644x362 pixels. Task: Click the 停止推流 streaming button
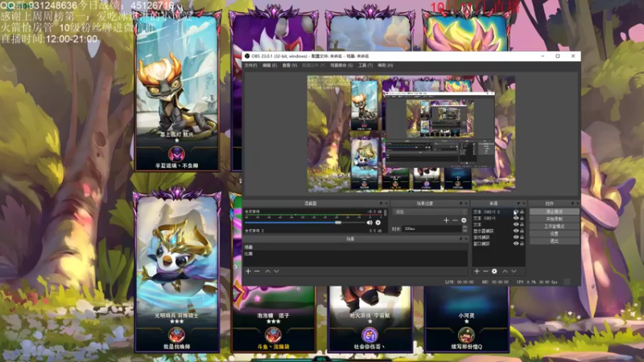tap(554, 212)
